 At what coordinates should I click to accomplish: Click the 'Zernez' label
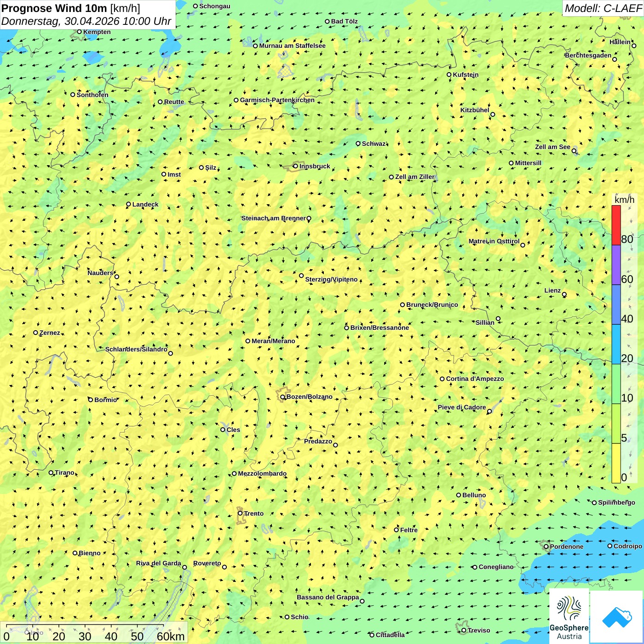(x=50, y=333)
